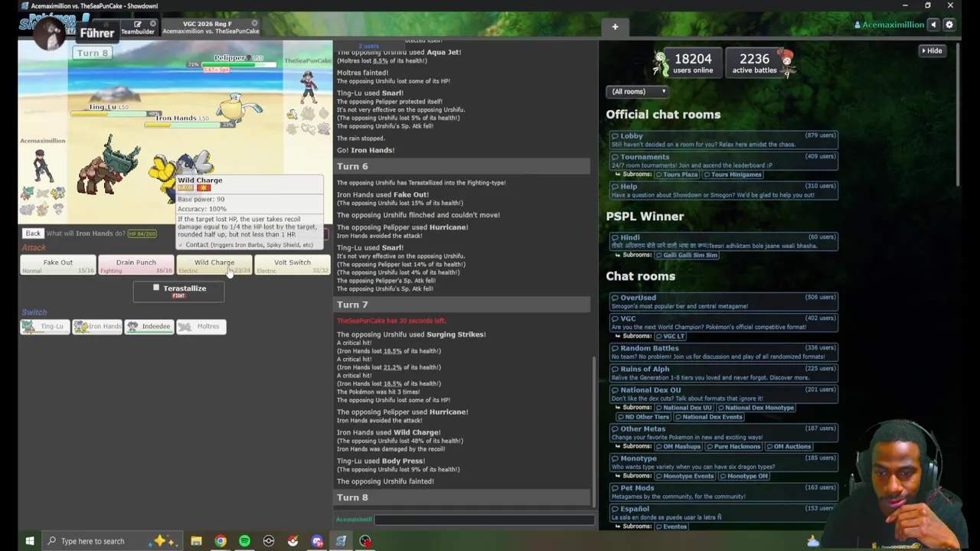
Task: Close the Teambuilder tab
Action: point(152,24)
